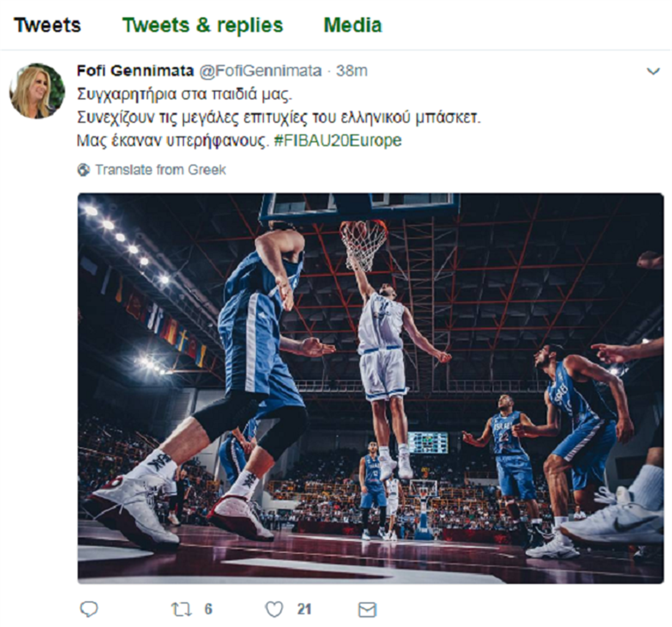Viewport: 672px width, 627px height.
Task: Click the 38m tweet timestamp
Action: pos(352,71)
